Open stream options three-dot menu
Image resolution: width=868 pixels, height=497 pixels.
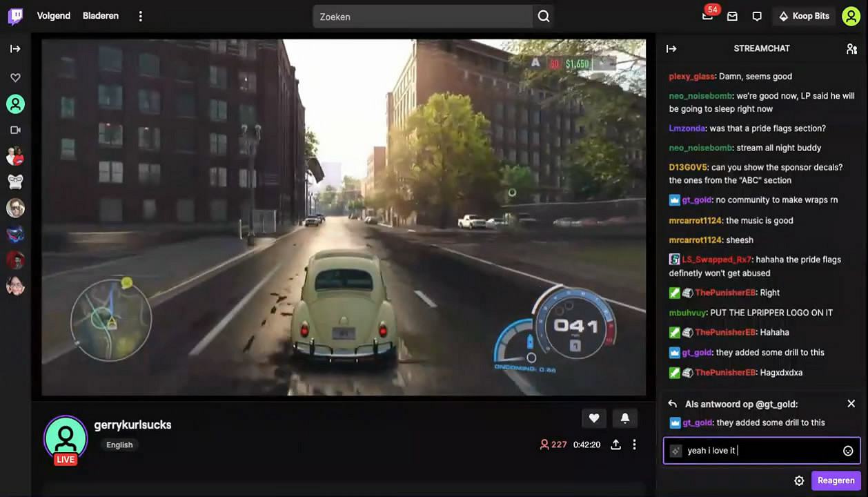click(x=635, y=445)
